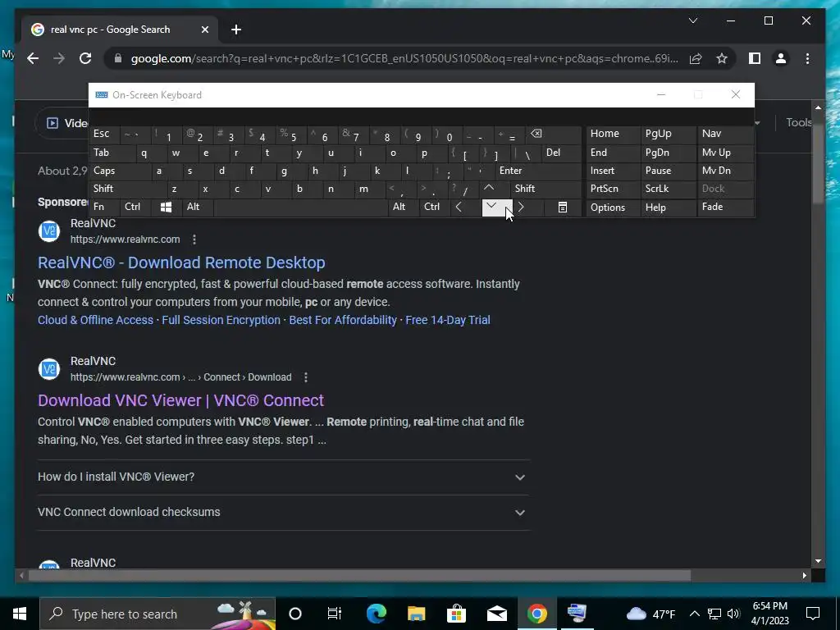This screenshot has width=840, height=630.
Task: Click the Enter key on On-Screen Keyboard
Action: pos(538,171)
